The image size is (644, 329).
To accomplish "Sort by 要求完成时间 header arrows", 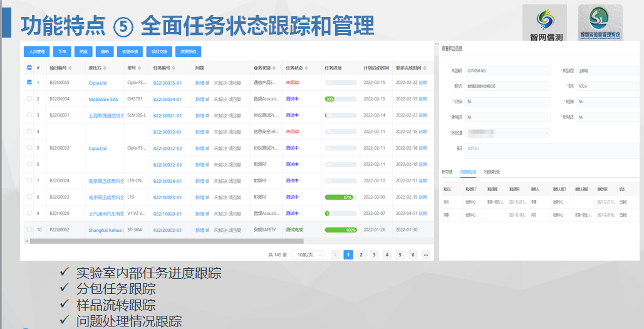I will [425, 68].
